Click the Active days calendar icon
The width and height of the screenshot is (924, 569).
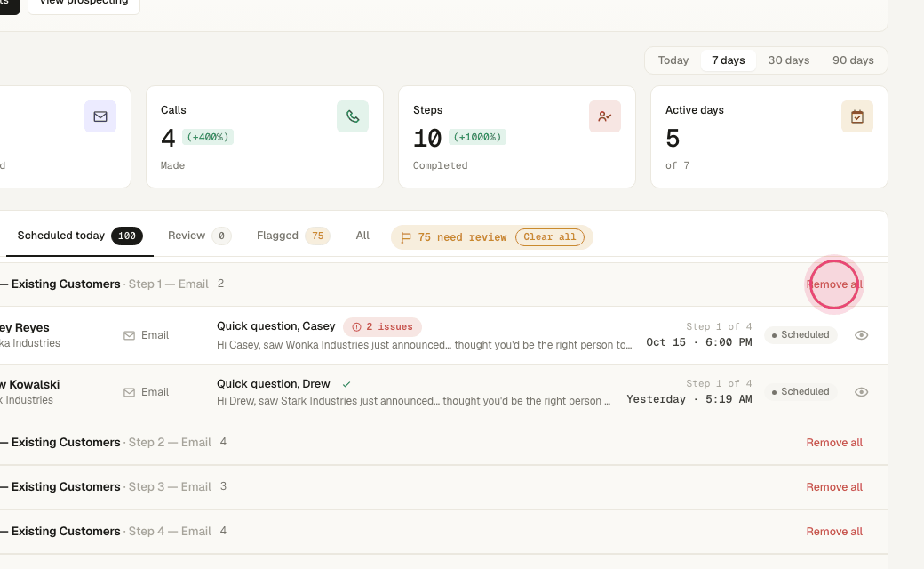856,116
